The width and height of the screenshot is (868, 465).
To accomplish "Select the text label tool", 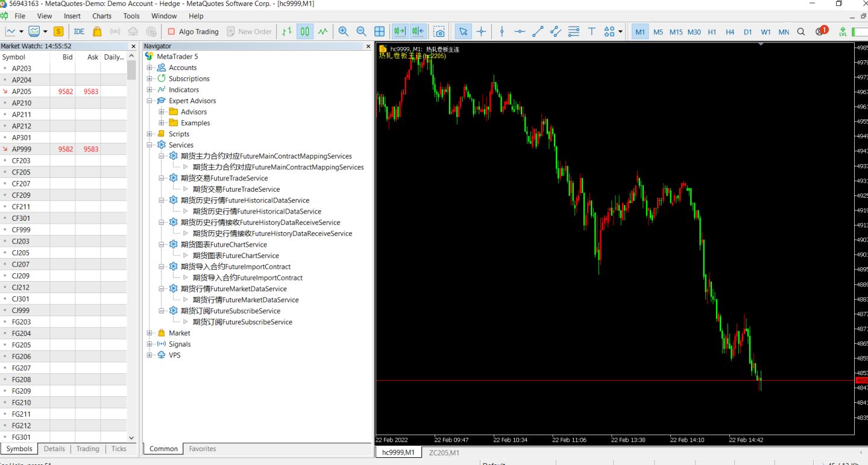I will point(592,31).
